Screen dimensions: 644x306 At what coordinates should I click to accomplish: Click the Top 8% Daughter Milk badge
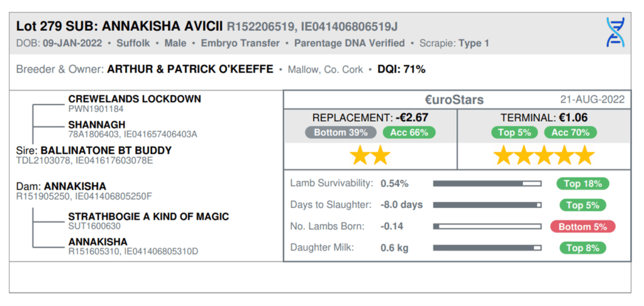[x=582, y=248]
